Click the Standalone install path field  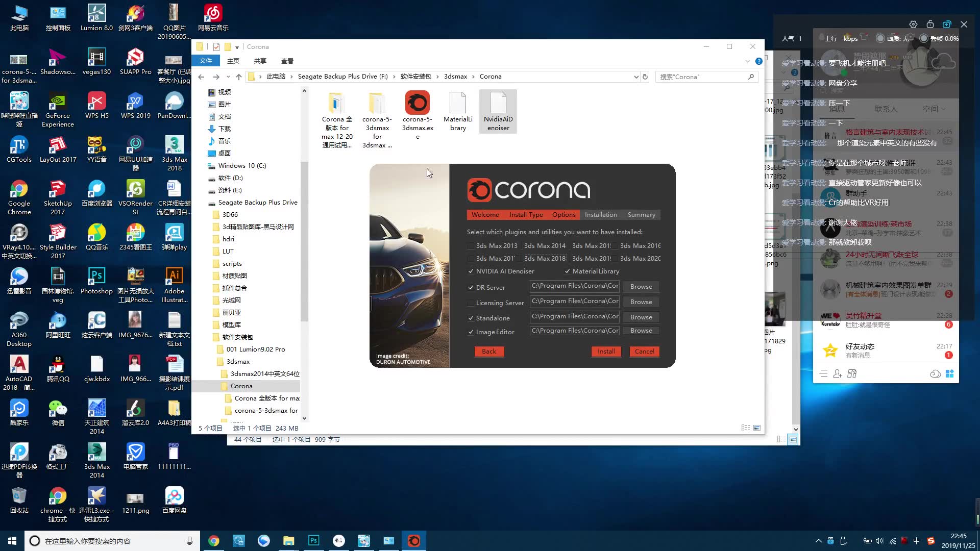pyautogui.click(x=575, y=317)
